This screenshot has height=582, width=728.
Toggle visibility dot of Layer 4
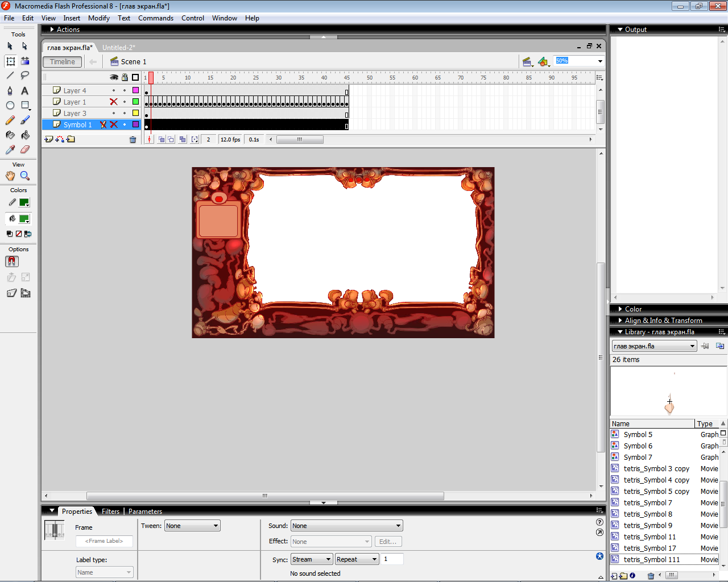(114, 90)
